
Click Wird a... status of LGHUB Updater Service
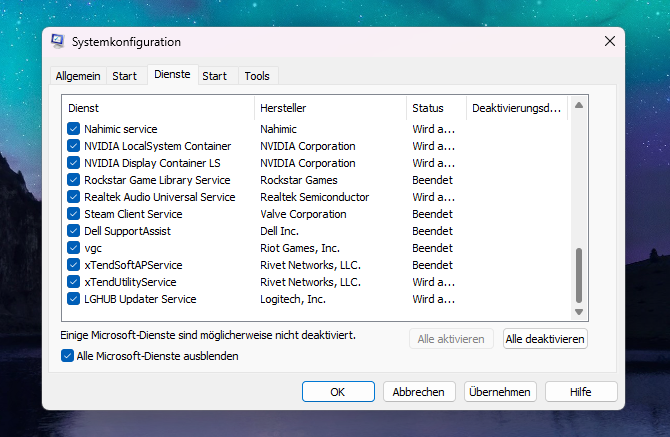coord(433,299)
